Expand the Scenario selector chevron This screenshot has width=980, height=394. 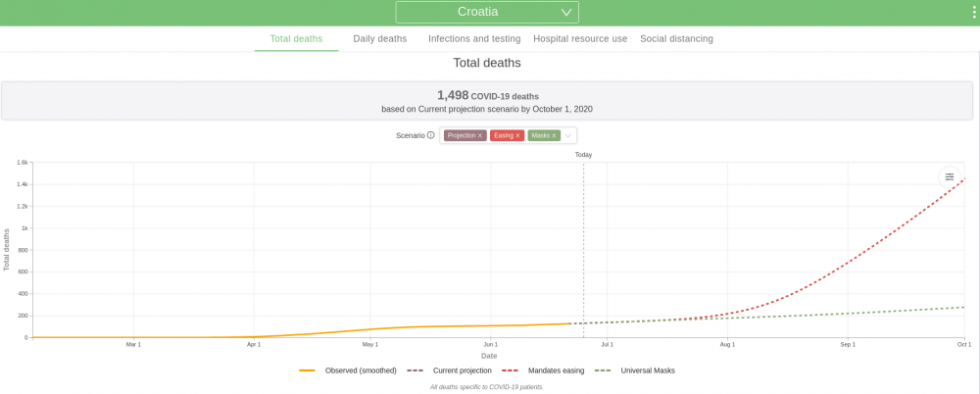[568, 135]
